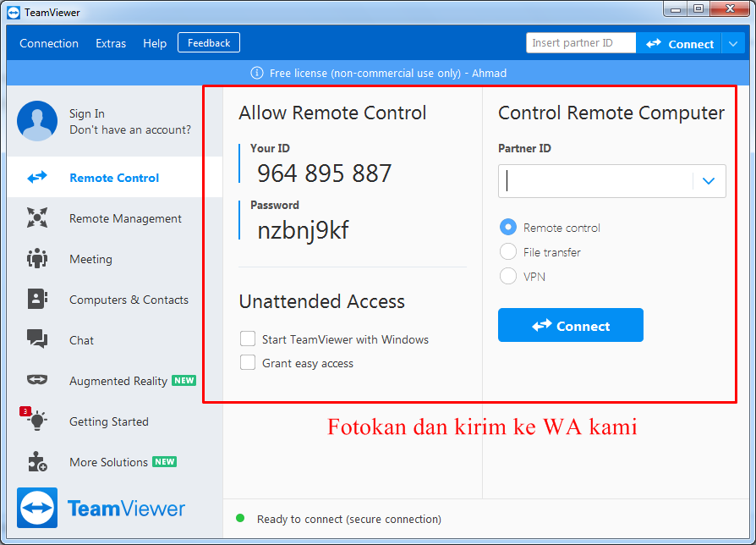Click Ready to connect status text

(x=349, y=519)
